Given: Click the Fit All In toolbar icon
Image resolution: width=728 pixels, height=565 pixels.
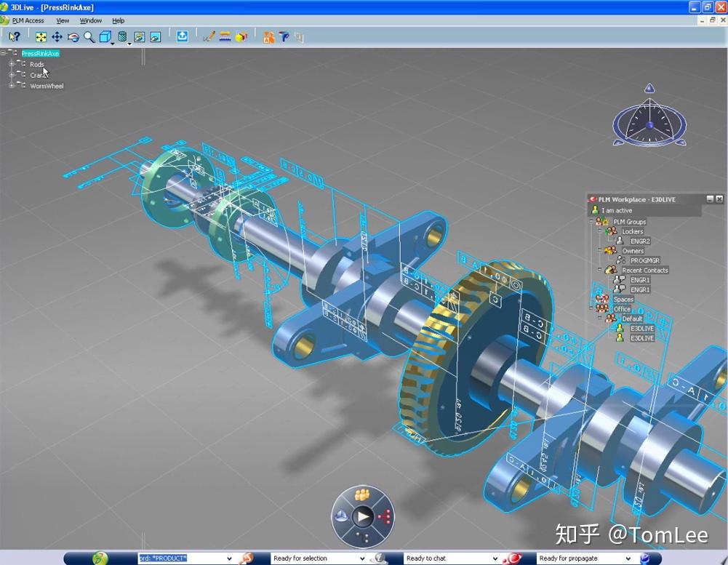Looking at the screenshot, I should pyautogui.click(x=41, y=36).
